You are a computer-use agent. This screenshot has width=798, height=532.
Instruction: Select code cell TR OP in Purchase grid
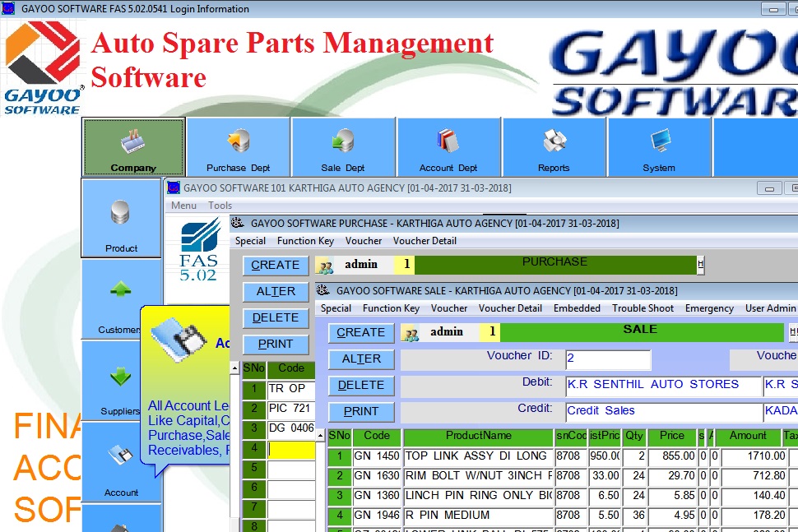pyautogui.click(x=291, y=389)
